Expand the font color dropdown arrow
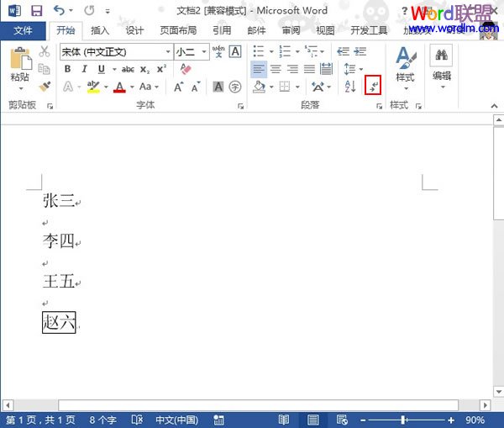504x428 pixels. point(132,87)
